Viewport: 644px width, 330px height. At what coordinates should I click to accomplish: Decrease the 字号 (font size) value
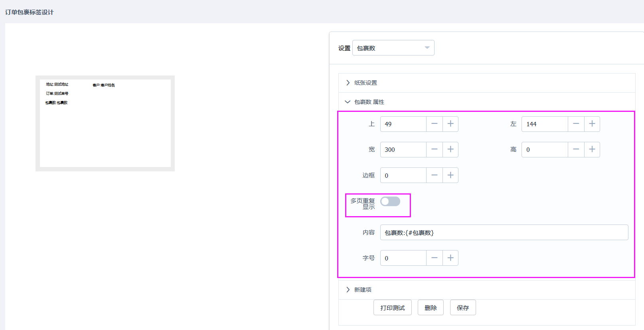coord(435,258)
